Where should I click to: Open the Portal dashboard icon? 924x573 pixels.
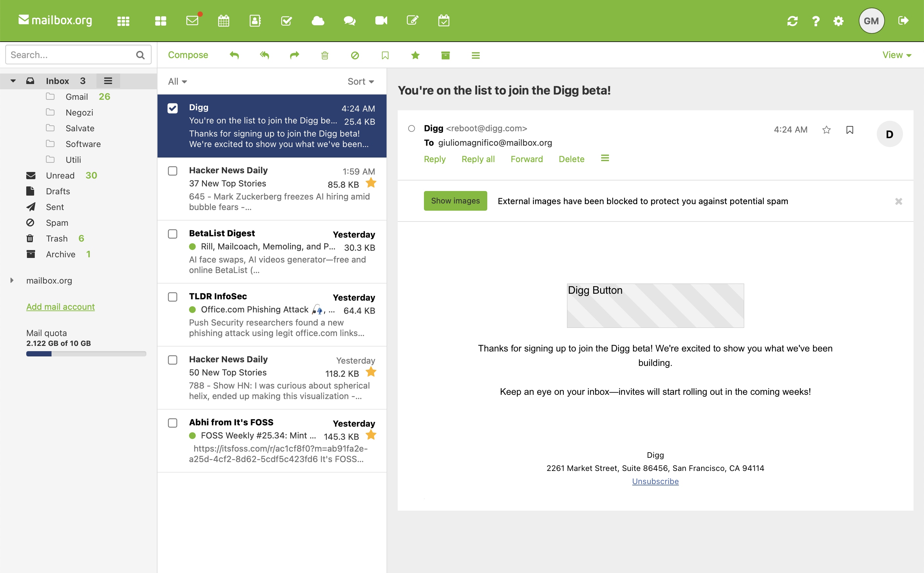(161, 21)
